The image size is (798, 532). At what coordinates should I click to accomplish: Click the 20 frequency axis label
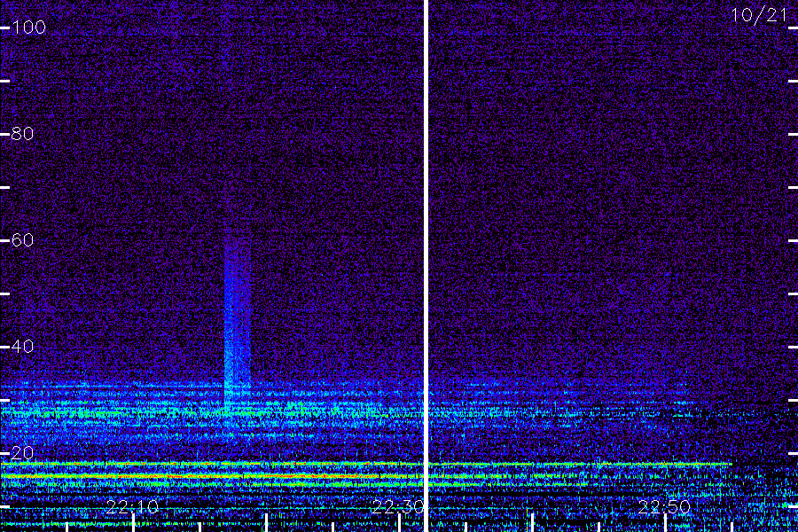coord(22,452)
